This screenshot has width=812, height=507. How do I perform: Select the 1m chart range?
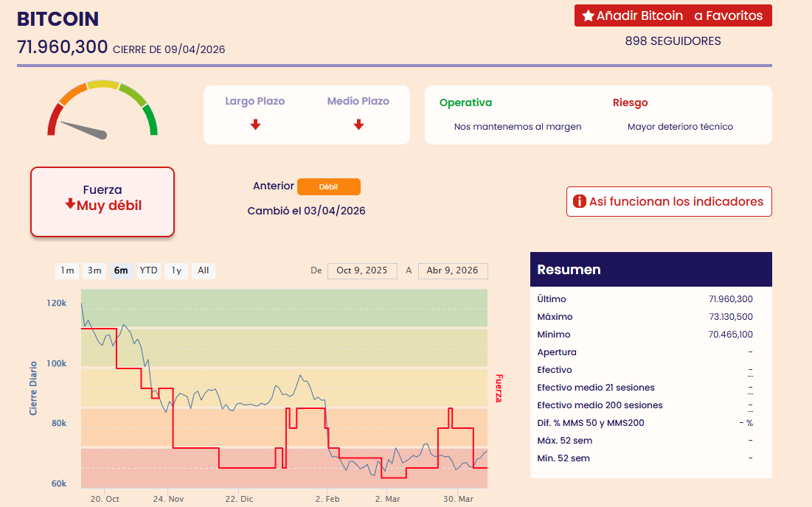[x=67, y=270]
